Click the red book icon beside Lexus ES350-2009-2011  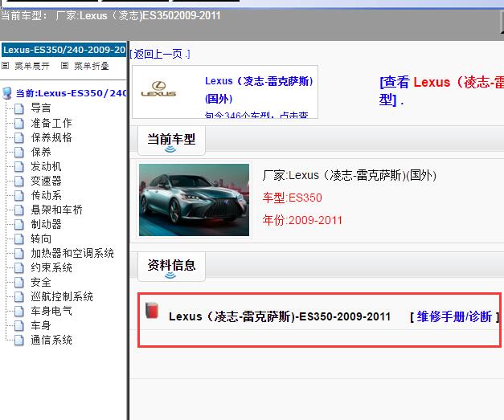click(152, 310)
